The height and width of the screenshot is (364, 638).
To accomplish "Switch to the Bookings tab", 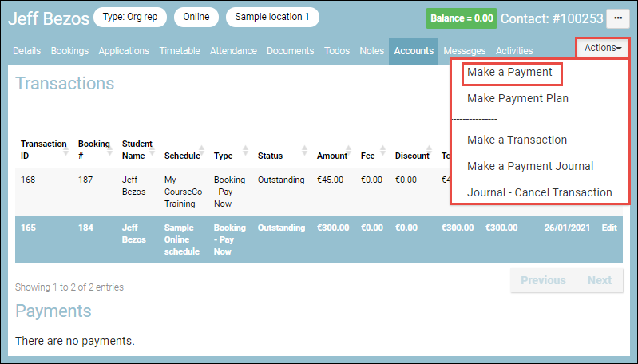I will coord(69,51).
